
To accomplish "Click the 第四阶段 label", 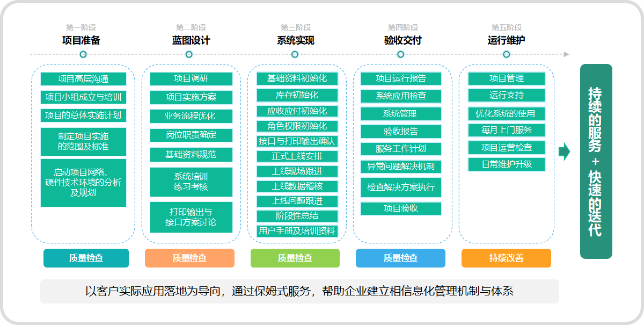I will (x=403, y=27).
